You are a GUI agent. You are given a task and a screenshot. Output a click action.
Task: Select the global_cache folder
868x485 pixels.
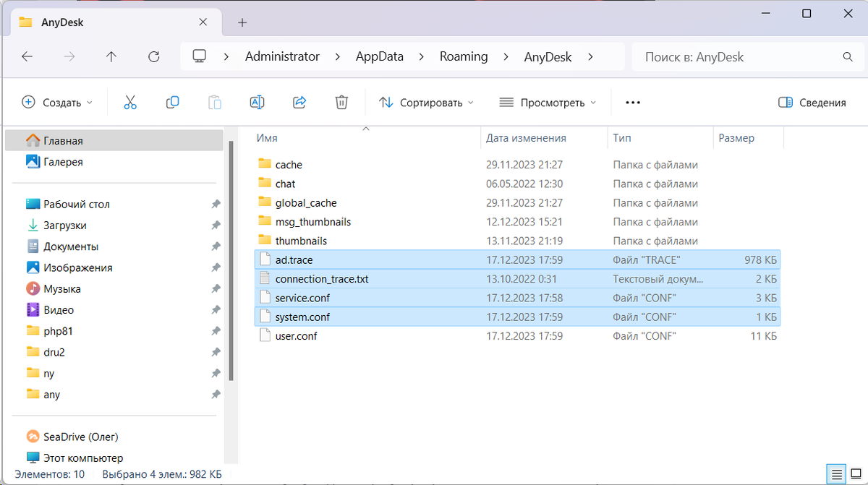[x=517, y=203]
